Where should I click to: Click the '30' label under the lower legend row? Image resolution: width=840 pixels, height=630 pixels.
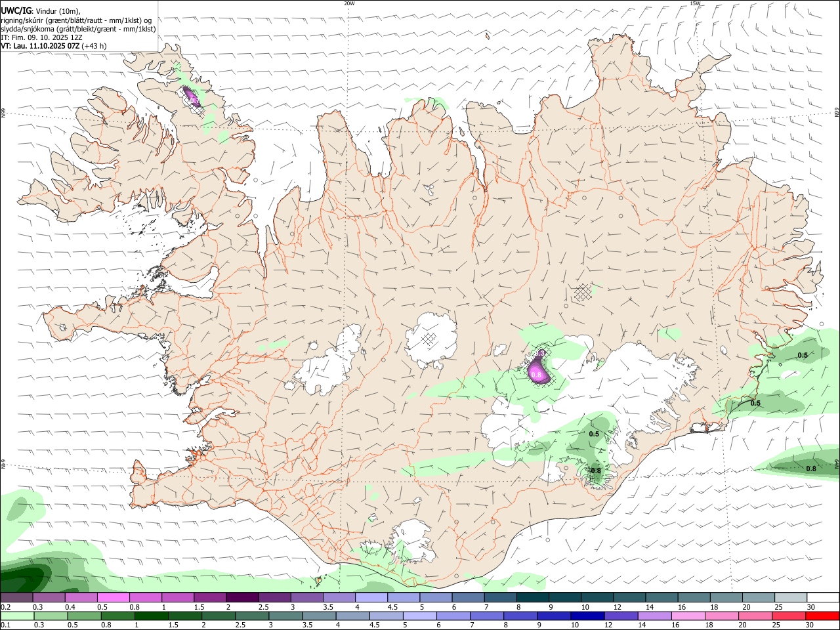pyautogui.click(x=811, y=625)
